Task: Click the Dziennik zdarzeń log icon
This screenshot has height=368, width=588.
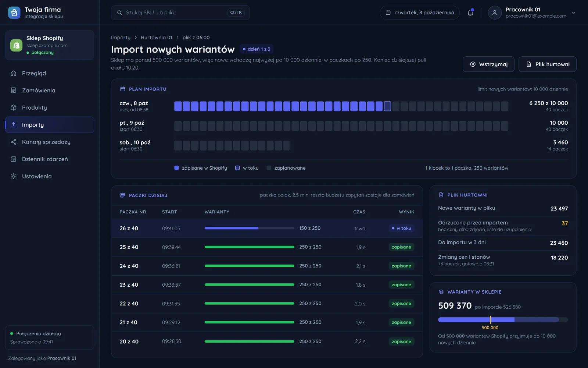Action: pyautogui.click(x=14, y=159)
